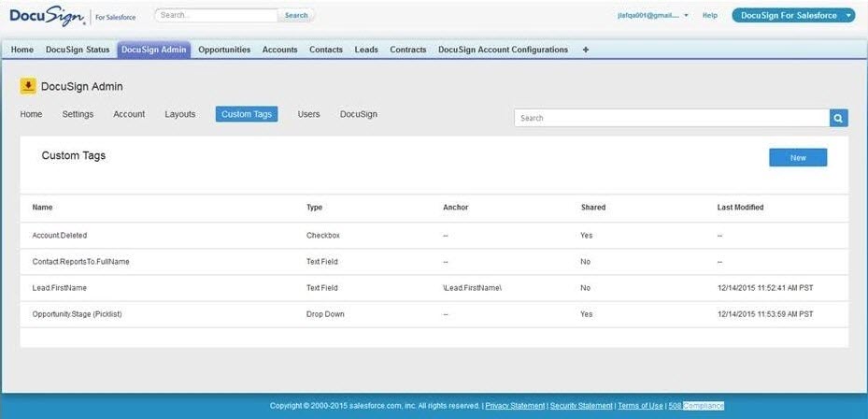Viewport: 868px width, 419px height.
Task: Focus the top header search field
Action: coord(217,16)
